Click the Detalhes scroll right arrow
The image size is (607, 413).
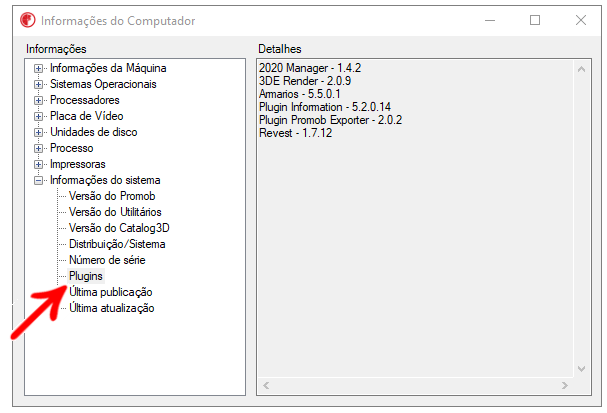click(x=565, y=386)
